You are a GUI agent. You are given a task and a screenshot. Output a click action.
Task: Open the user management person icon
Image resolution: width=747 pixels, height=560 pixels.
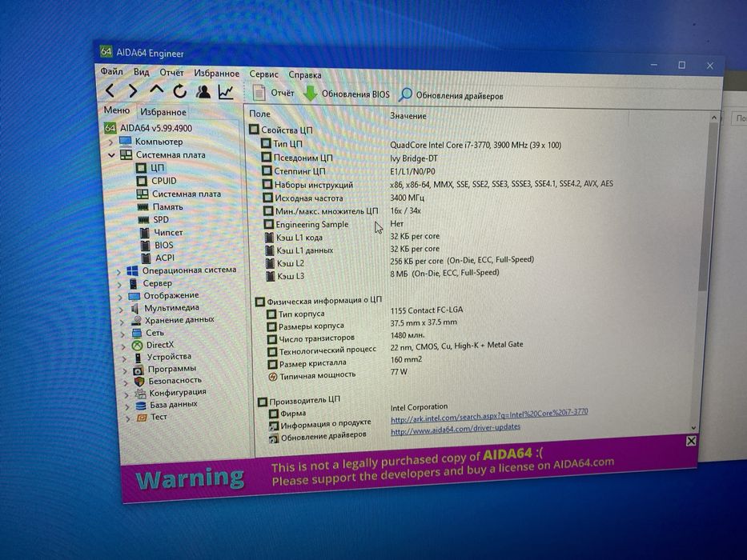coord(203,91)
